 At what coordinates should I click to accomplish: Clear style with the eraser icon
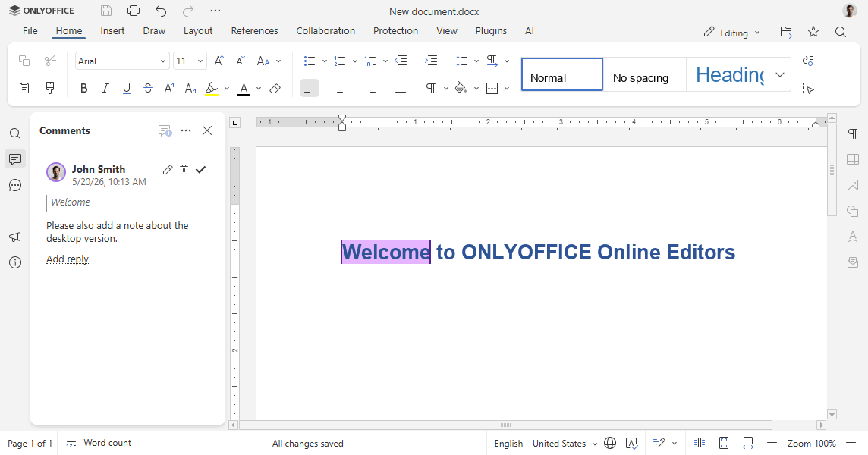[x=275, y=88]
